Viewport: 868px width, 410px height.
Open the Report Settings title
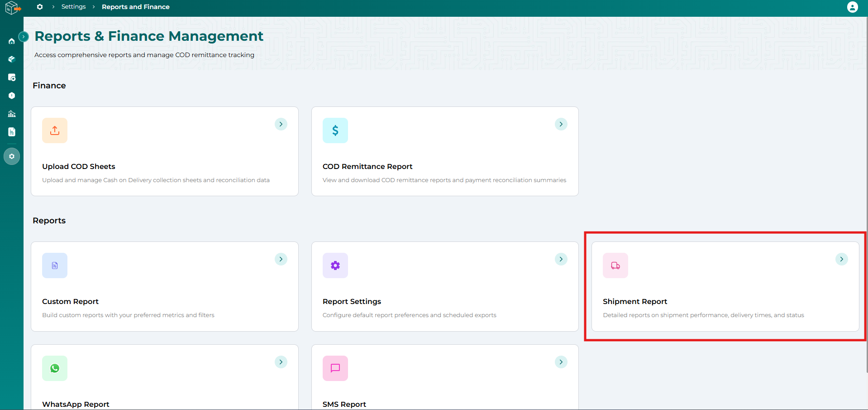coord(352,302)
